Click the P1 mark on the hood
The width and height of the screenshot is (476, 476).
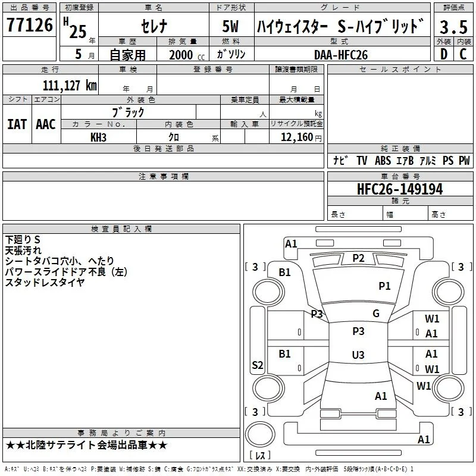[384, 286]
